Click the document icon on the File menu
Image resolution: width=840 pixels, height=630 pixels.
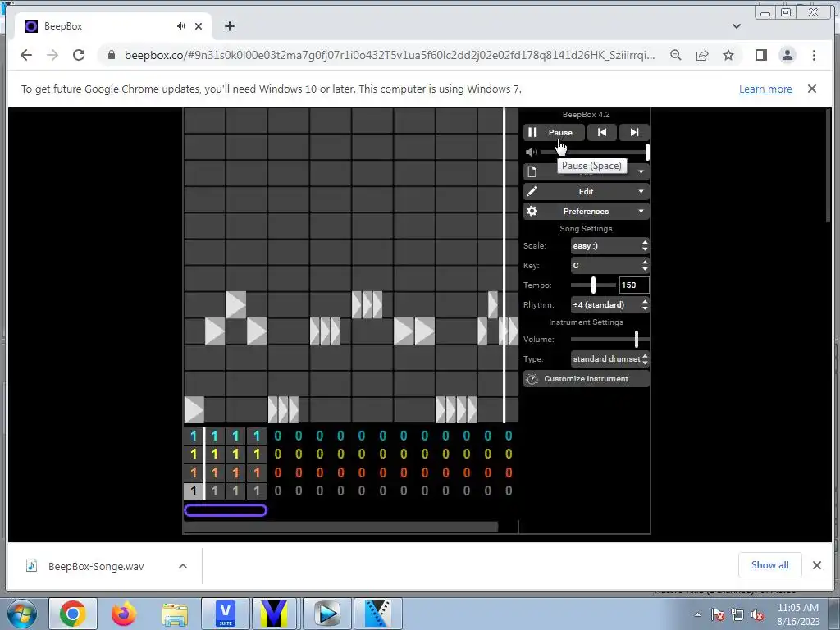[x=532, y=171]
